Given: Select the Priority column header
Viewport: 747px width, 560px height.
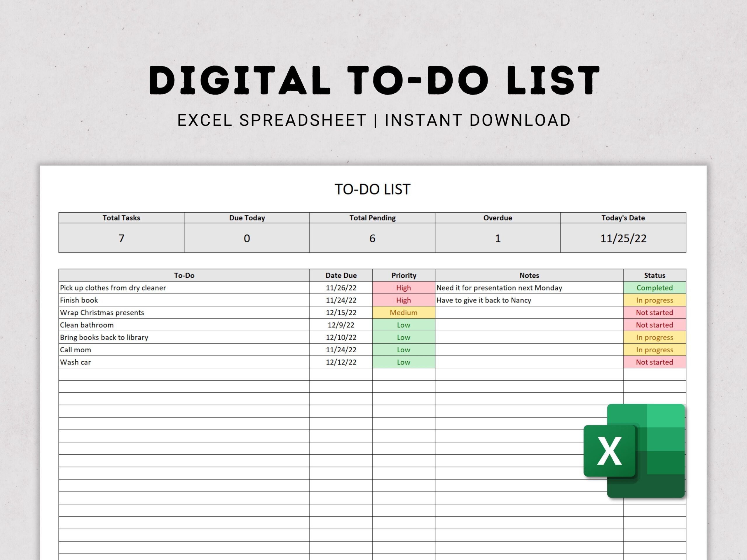Looking at the screenshot, I should coord(403,275).
